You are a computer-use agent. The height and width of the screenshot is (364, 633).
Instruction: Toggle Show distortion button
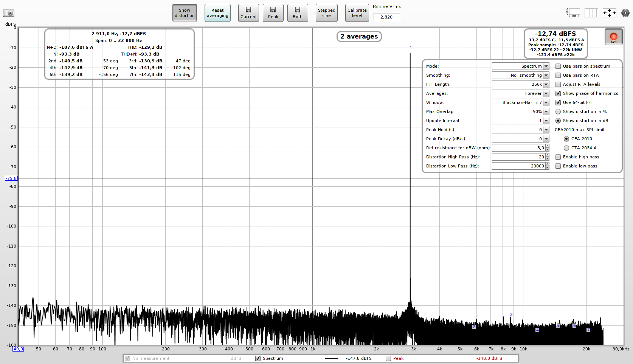click(x=185, y=13)
